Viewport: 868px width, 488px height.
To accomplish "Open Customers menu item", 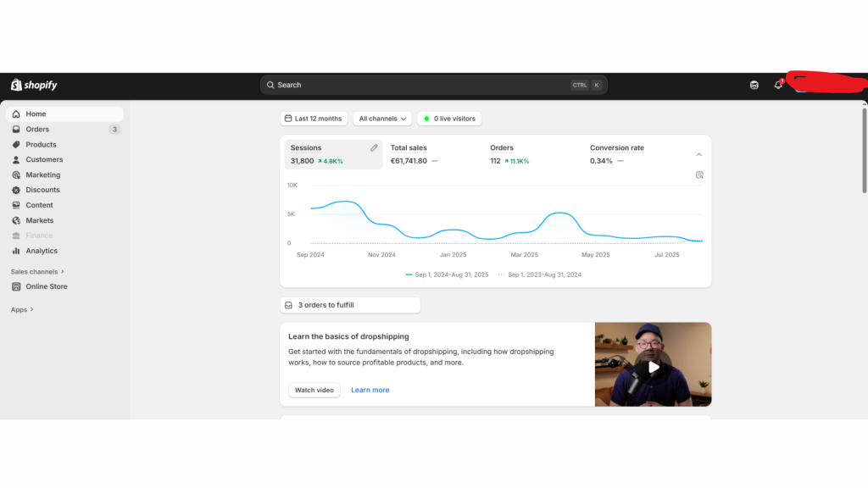I will tap(44, 160).
